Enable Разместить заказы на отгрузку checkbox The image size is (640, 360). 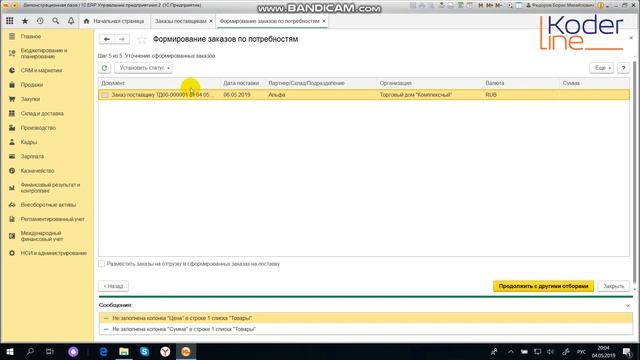pyautogui.click(x=102, y=264)
